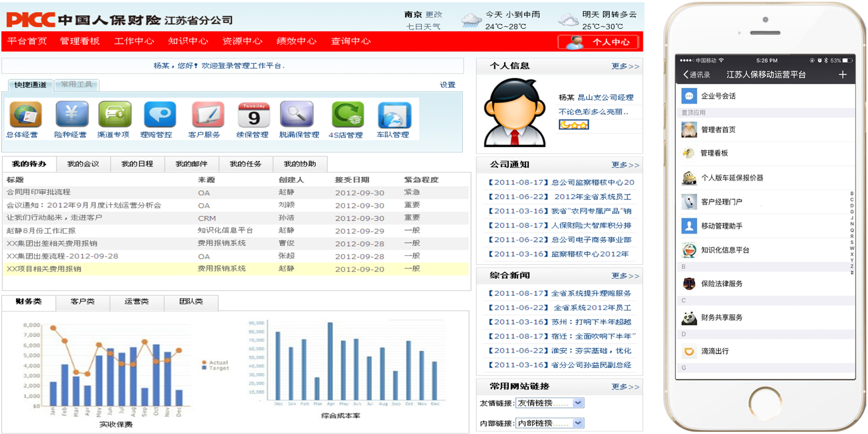Tap 财务共享服务 panda icon on phone
Viewport: 868px width, 434px height.
(x=689, y=318)
